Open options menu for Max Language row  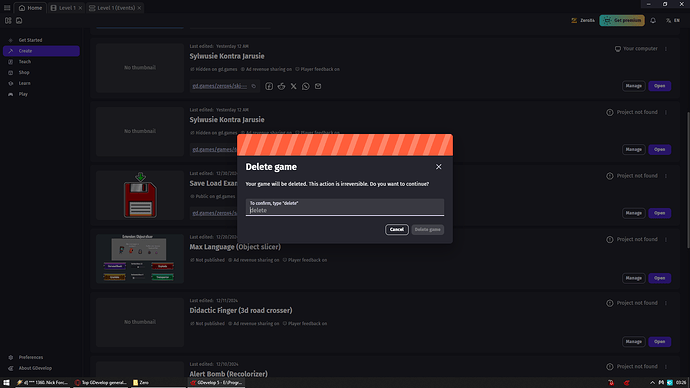(x=666, y=239)
